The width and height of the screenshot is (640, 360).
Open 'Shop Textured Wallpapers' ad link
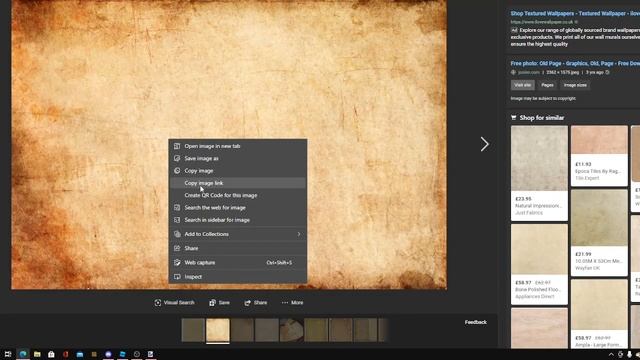point(575,13)
